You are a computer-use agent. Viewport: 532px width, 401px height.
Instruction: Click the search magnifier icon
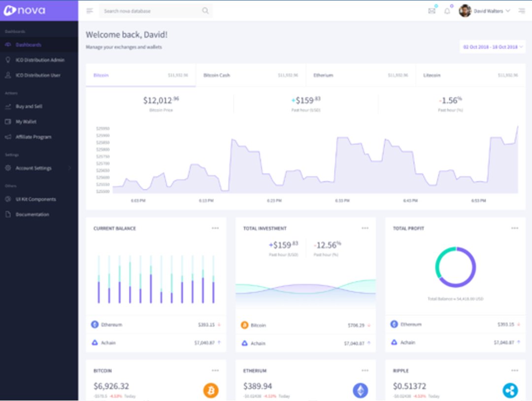pos(205,11)
